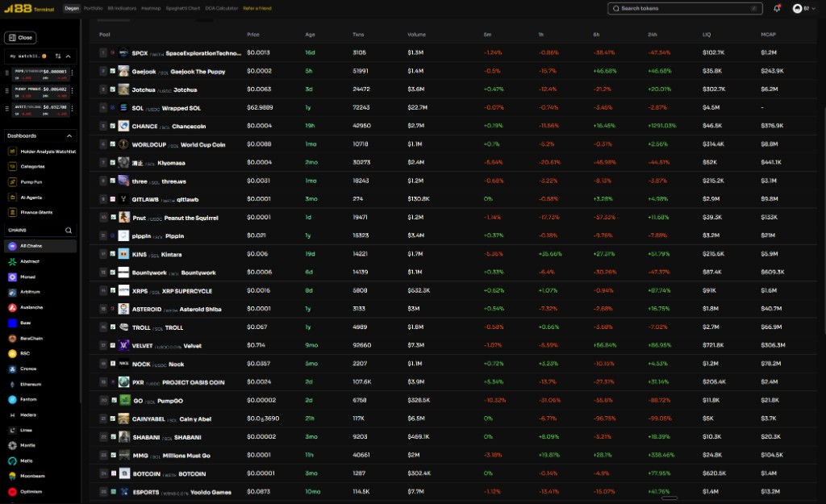Select the Peanut the Squirrel pool
The width and height of the screenshot is (826, 504).
pos(453,218)
